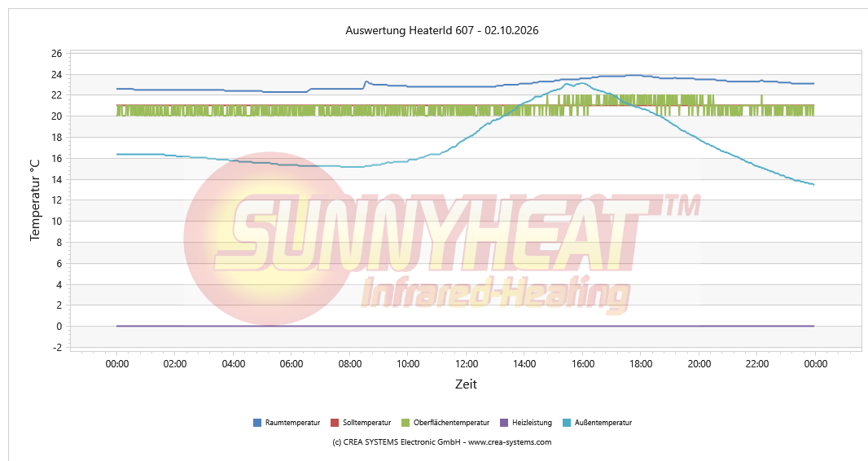Click the 22:00 time axis label
The height and width of the screenshot is (461, 868).
pyautogui.click(x=757, y=364)
